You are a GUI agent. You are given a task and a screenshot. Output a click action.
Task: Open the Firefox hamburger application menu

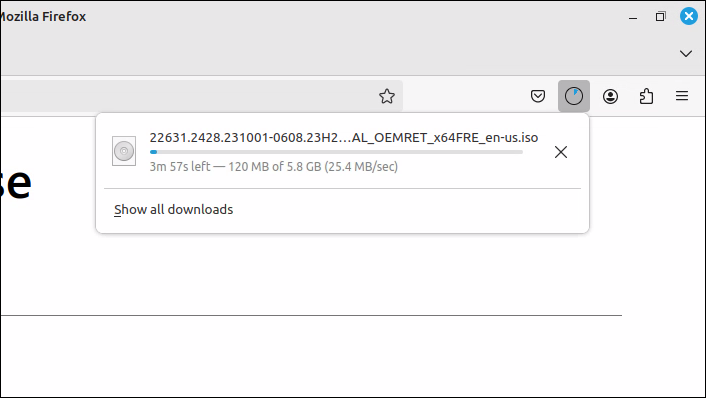point(682,96)
